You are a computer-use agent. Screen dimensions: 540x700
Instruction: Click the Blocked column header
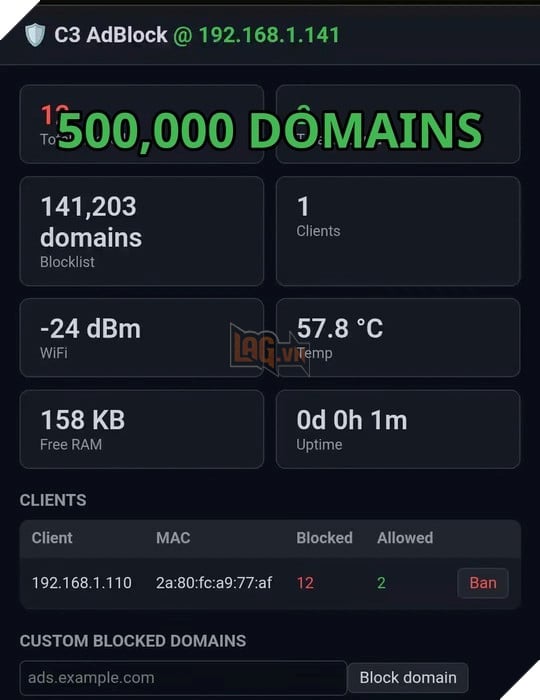(324, 538)
